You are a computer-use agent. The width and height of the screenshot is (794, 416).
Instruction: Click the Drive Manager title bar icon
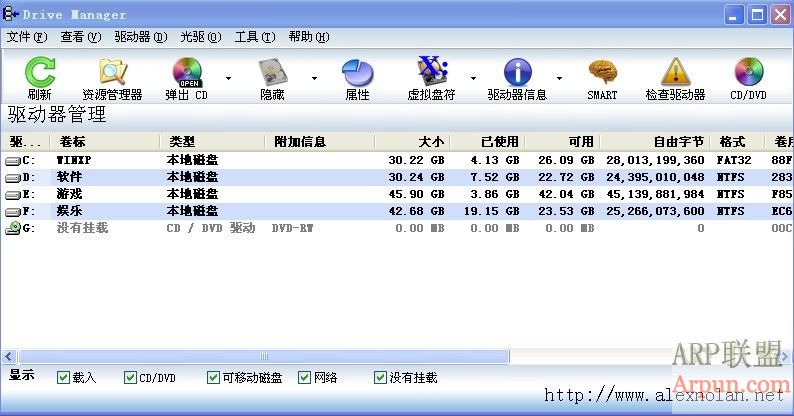pos(11,14)
